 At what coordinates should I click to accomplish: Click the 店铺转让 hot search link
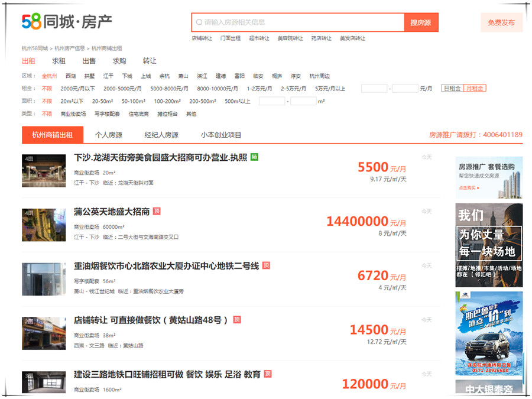click(202, 38)
